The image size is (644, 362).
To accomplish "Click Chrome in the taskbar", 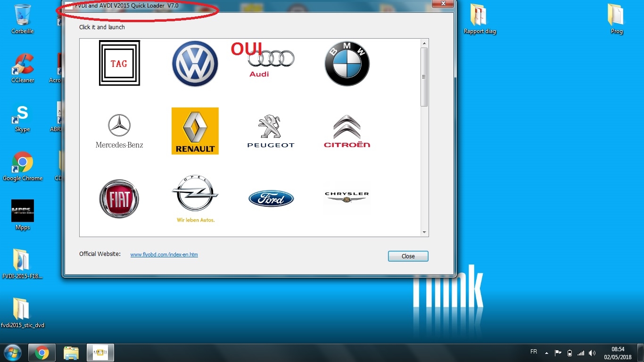I will pyautogui.click(x=41, y=353).
